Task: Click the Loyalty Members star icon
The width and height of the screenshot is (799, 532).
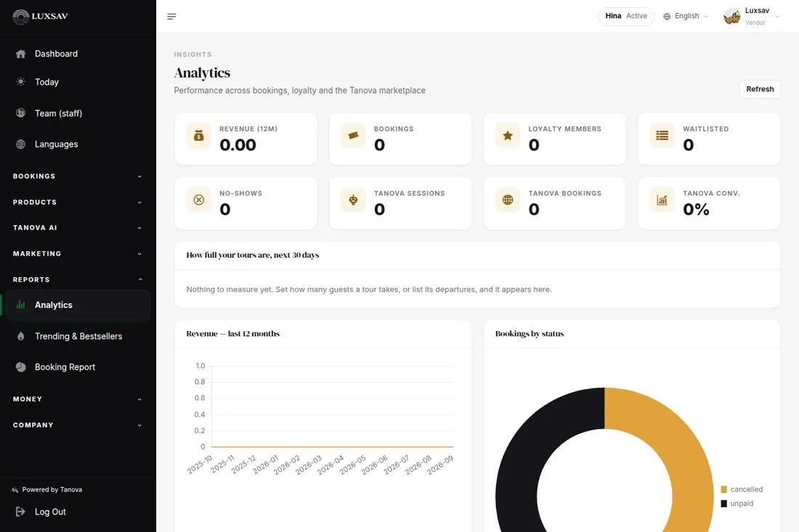Action: 508,136
